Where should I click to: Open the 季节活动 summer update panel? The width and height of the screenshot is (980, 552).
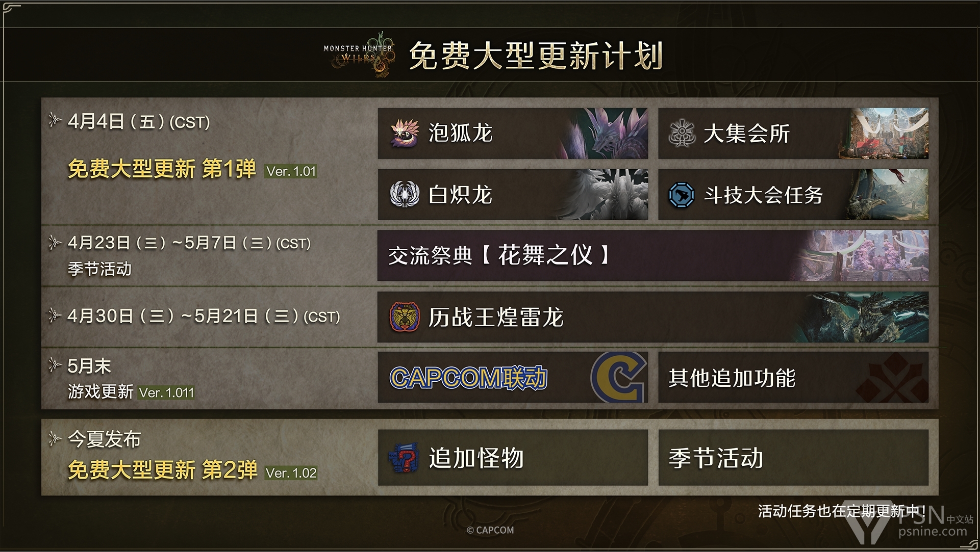click(793, 457)
